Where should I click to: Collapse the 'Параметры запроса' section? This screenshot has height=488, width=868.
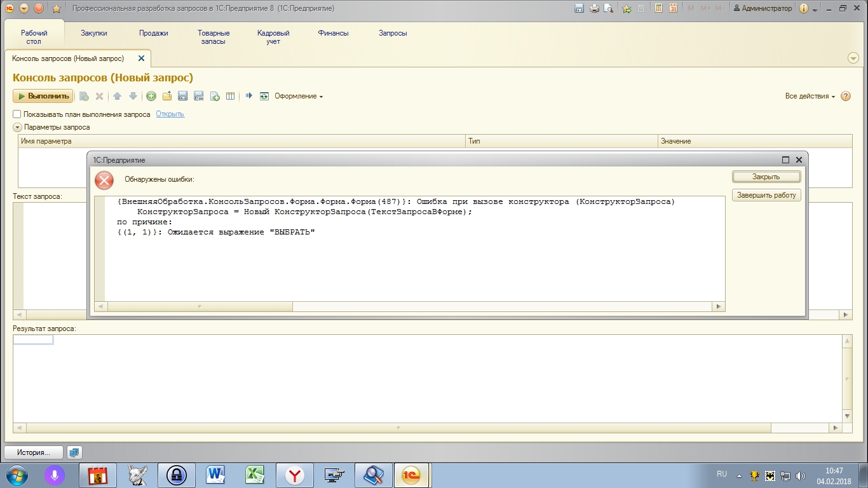[18, 127]
